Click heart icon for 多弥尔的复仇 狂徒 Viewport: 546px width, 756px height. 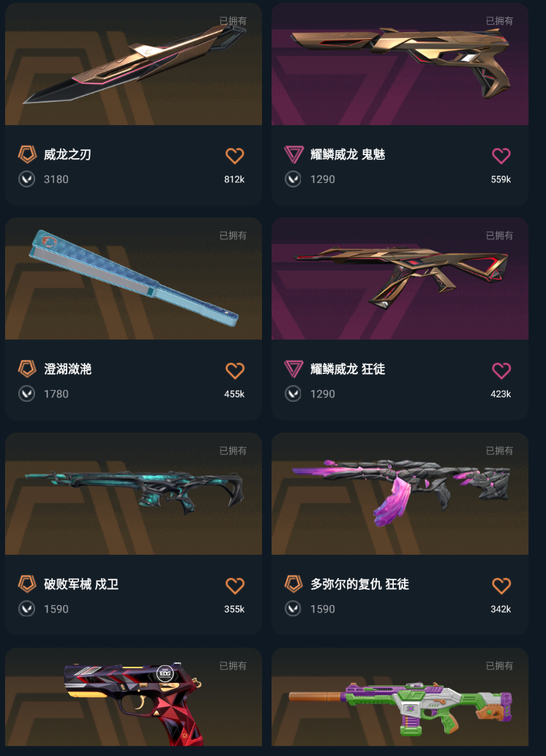coord(501,585)
